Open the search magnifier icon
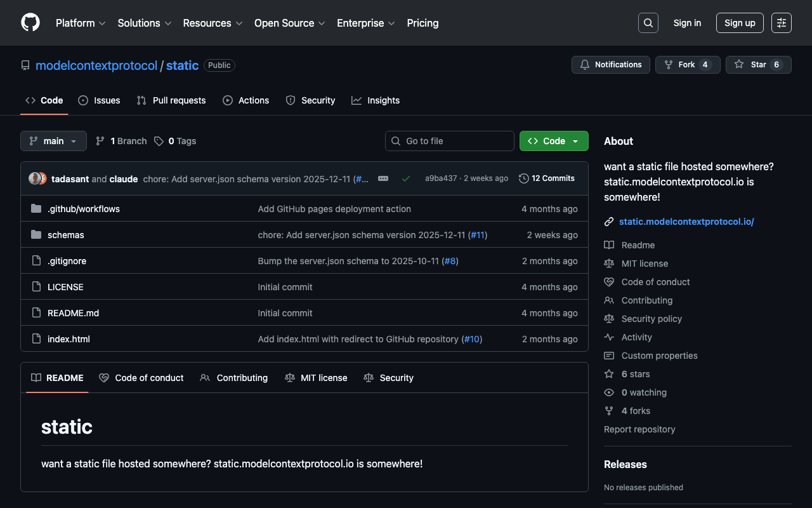 (x=648, y=23)
